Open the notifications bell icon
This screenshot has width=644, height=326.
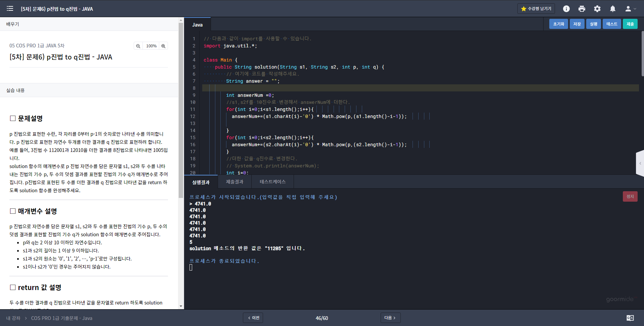click(613, 9)
